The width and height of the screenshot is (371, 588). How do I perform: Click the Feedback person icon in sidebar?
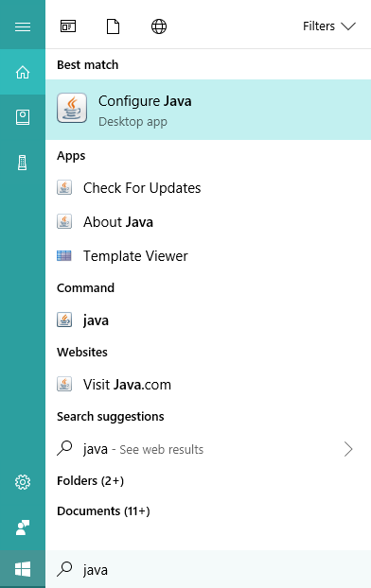click(23, 527)
